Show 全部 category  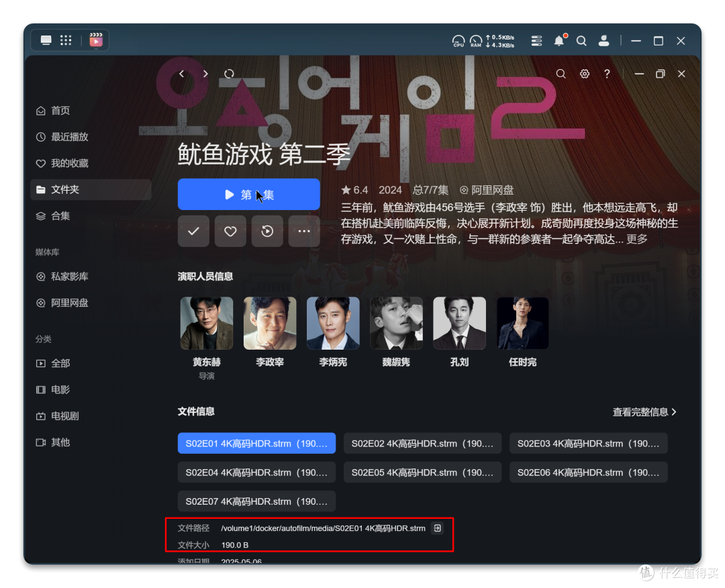[x=91, y=363]
